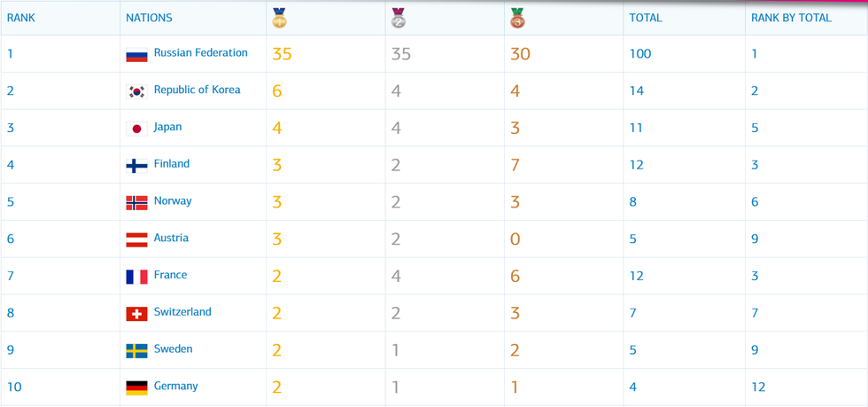The width and height of the screenshot is (868, 407).
Task: Click the bronze medal column icon
Action: tap(518, 18)
